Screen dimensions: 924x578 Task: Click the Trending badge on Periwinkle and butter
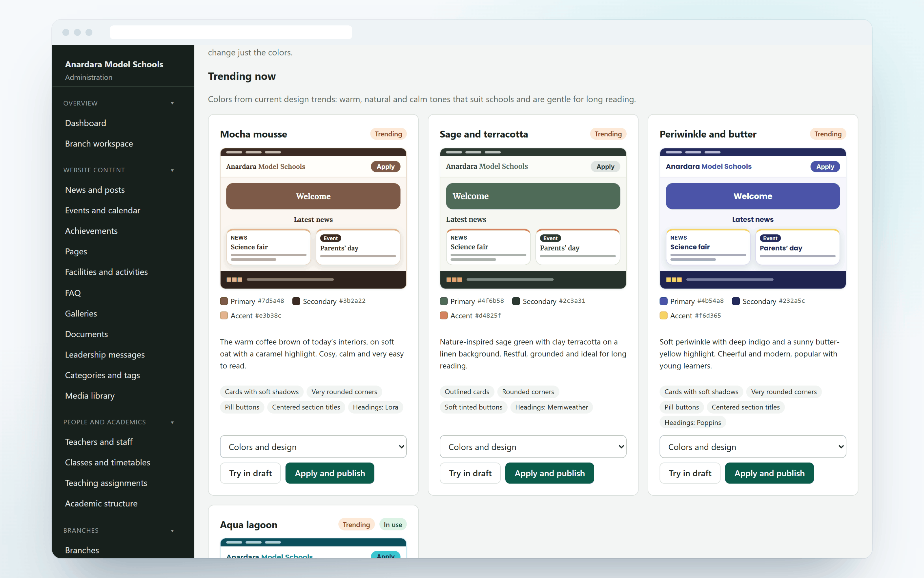(828, 134)
